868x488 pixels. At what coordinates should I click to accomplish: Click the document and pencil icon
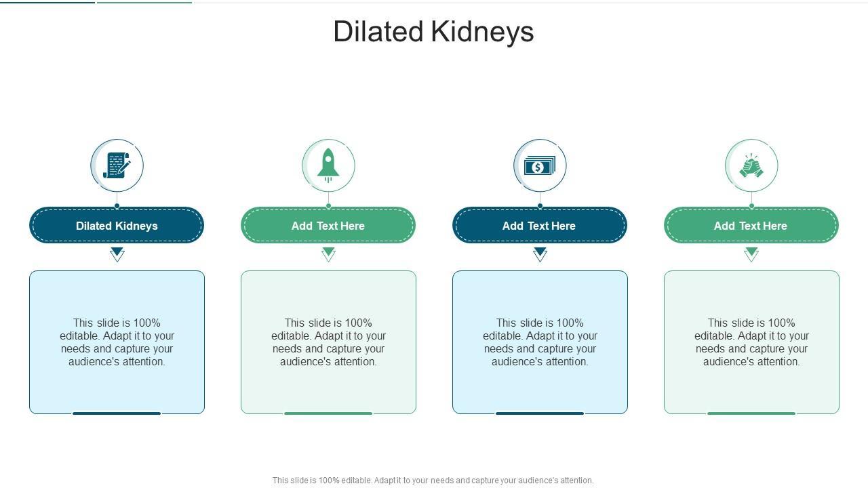pos(117,165)
